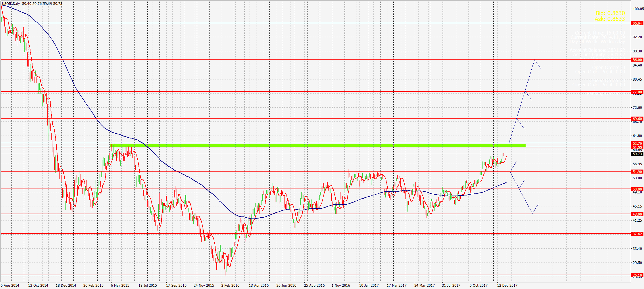
Task: Select the 12 Dec 2017 date label
Action: tap(507, 285)
